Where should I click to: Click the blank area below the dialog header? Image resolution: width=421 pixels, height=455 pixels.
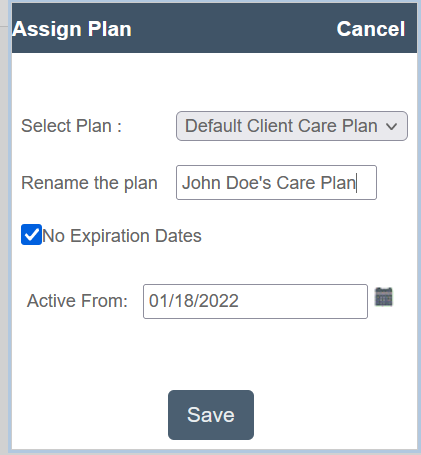click(x=213, y=82)
